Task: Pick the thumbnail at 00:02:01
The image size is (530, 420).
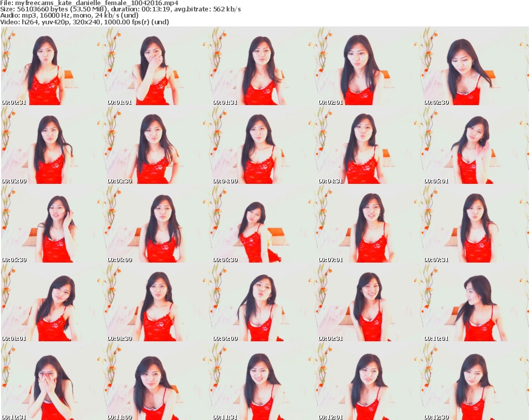Action: click(370, 66)
